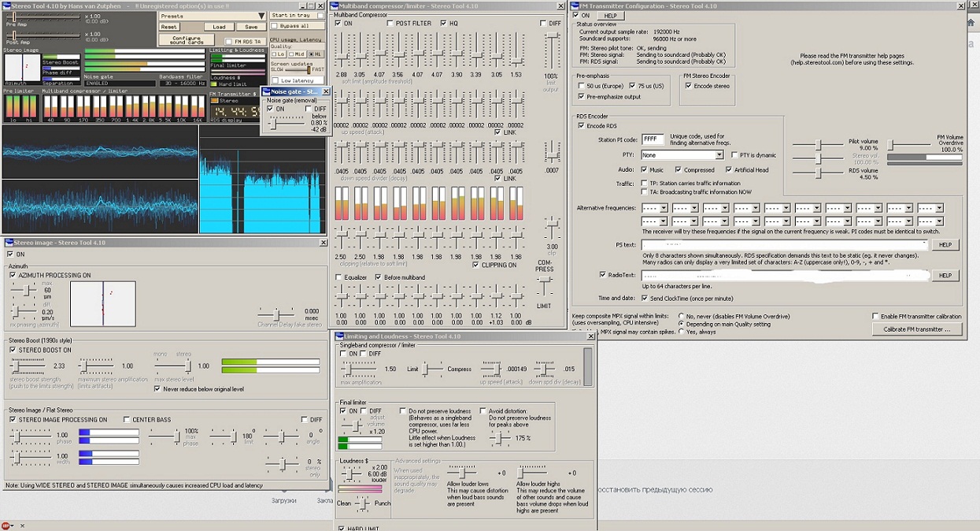Open the Presets dropdown in main window
The image size is (980, 531).
click(212, 16)
